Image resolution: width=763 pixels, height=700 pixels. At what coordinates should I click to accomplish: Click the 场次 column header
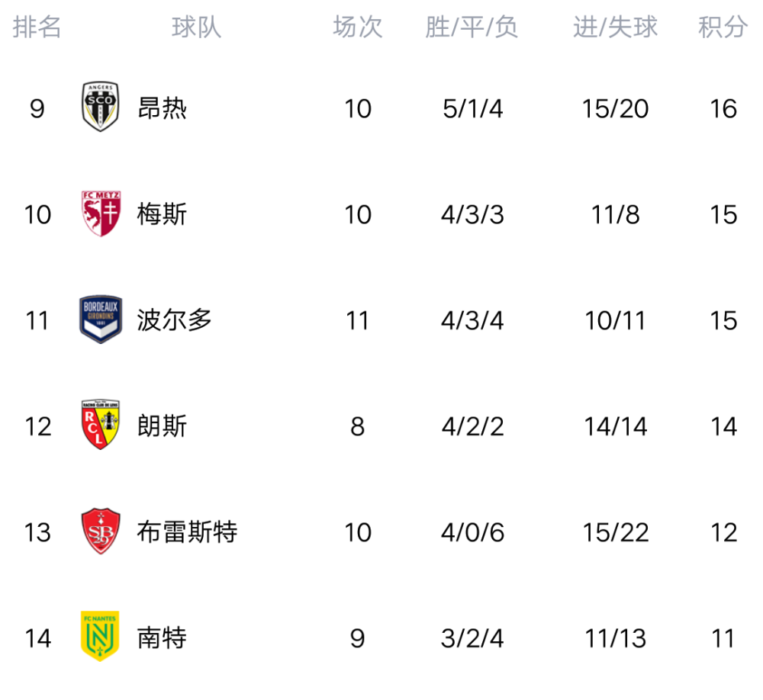[358, 27]
